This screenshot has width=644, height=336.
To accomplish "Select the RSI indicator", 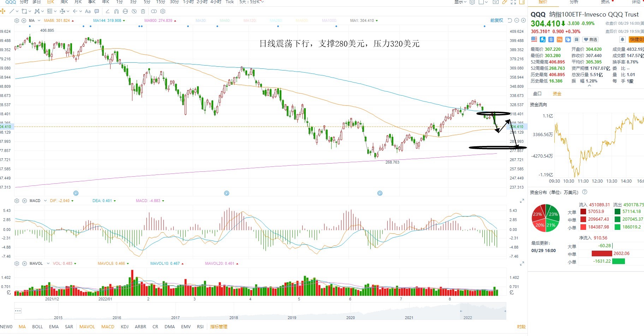I will click(x=200, y=327).
